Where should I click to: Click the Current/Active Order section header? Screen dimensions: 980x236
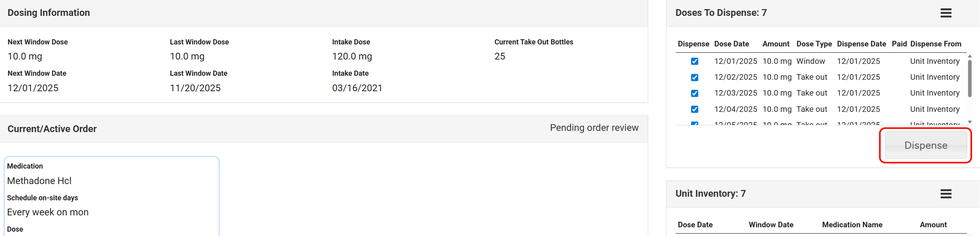point(52,129)
